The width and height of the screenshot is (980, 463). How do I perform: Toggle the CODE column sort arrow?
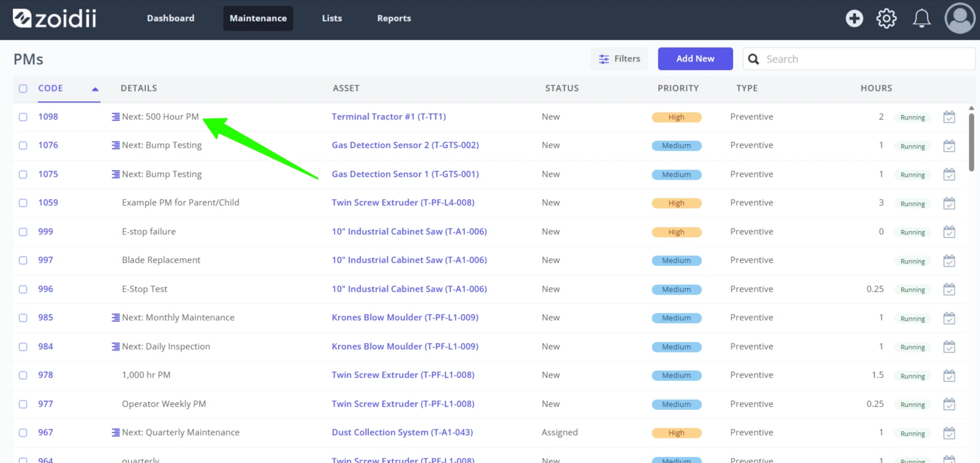[95, 89]
